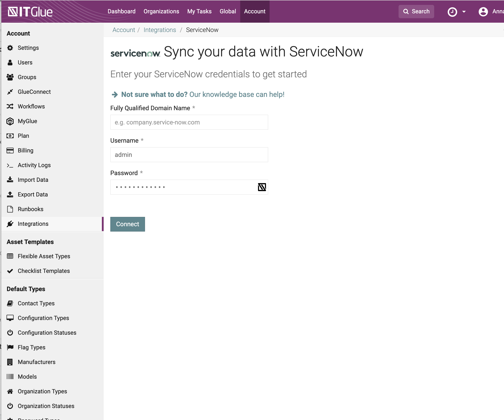This screenshot has height=420, width=504.
Task: Click the MyGlue hexagon icon
Action: coord(10,121)
